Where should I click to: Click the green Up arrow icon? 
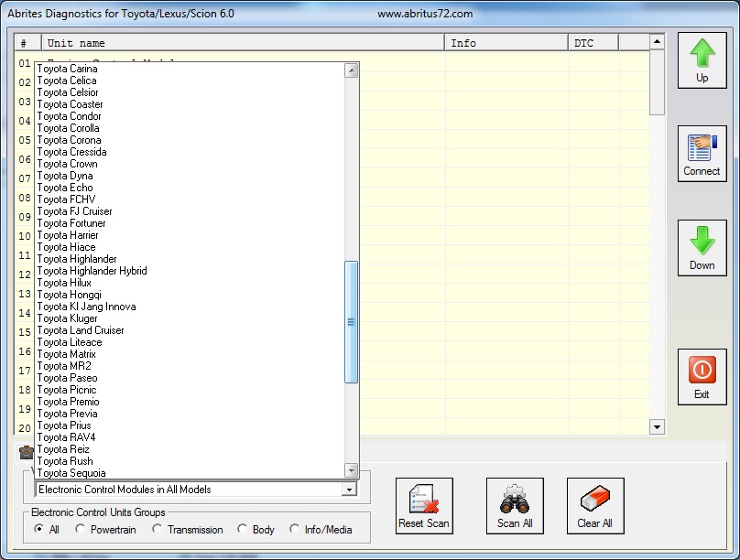point(702,52)
